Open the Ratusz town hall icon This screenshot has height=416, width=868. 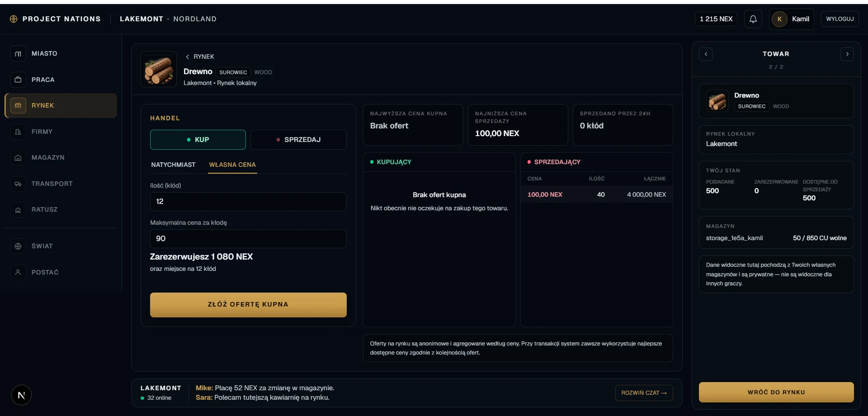[18, 210]
